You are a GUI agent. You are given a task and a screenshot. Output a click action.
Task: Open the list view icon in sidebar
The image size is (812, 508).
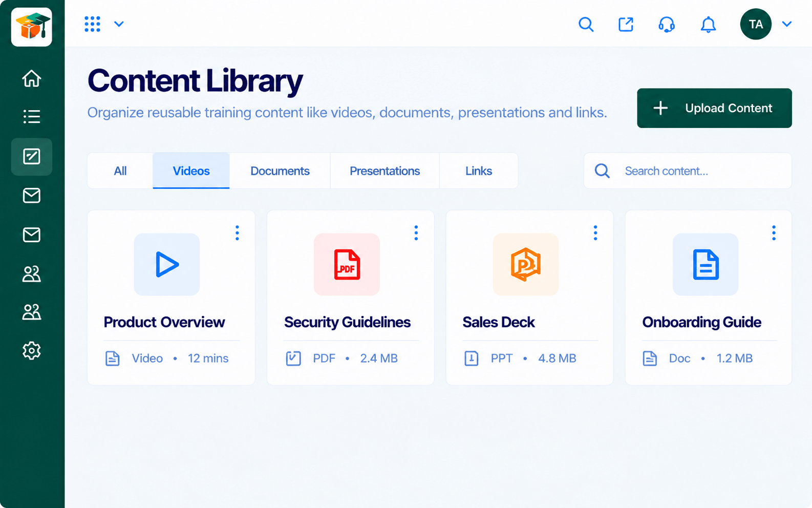point(32,117)
